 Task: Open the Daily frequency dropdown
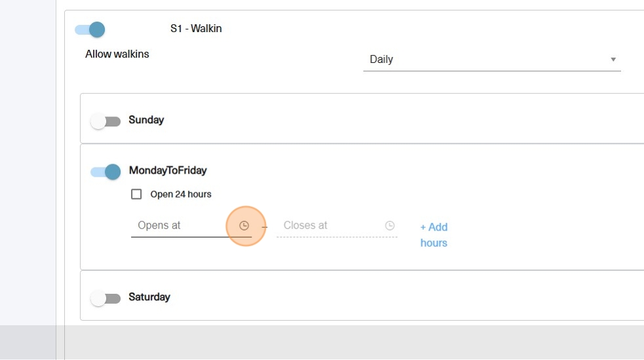point(491,60)
